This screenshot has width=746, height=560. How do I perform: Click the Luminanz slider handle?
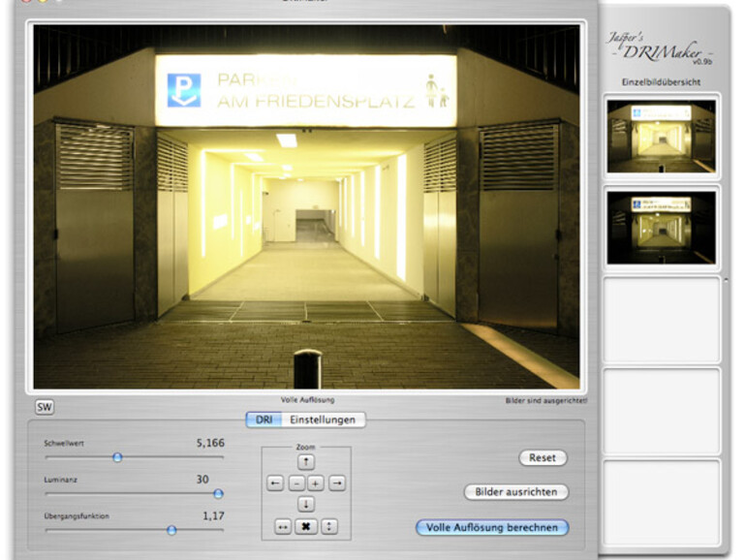[218, 493]
